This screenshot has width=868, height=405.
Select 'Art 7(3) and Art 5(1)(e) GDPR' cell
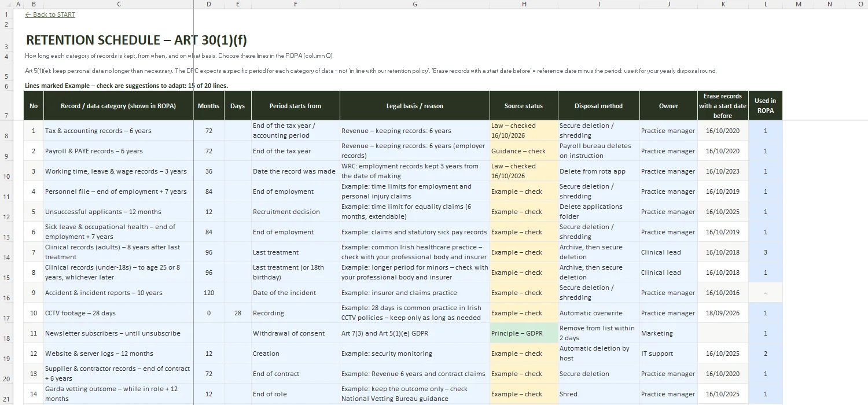415,333
